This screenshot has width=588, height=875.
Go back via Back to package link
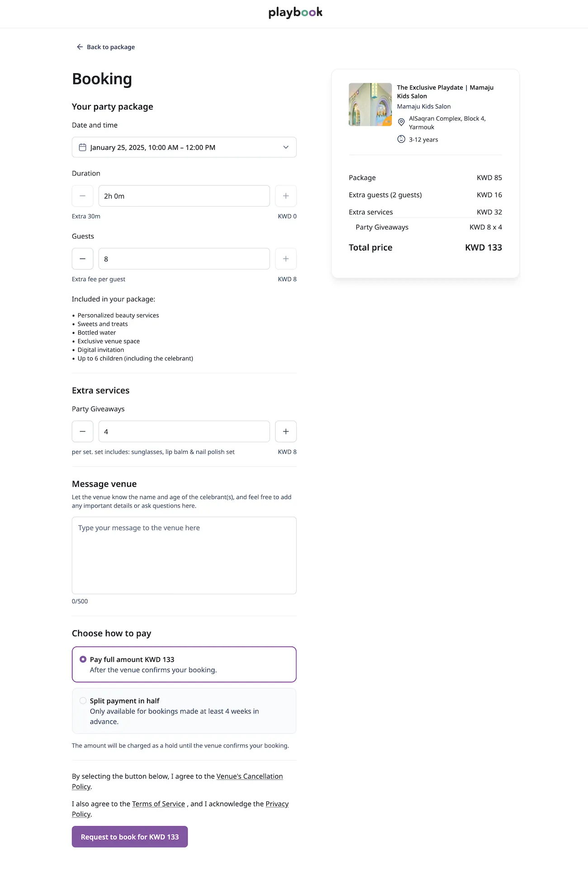tap(111, 47)
